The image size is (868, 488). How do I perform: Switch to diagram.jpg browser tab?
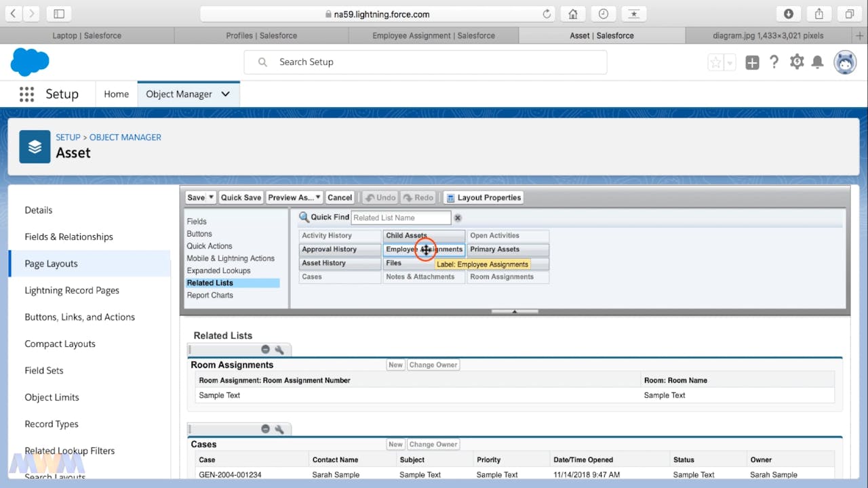(x=768, y=35)
